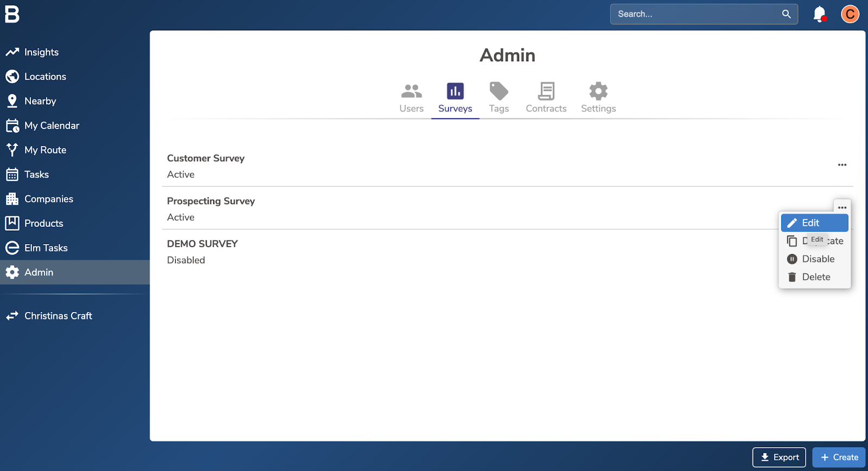Select Edit from the context menu

coord(814,223)
